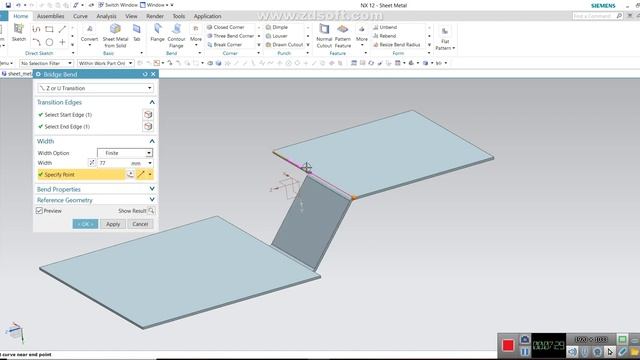640x360 pixels.
Task: Open the Assemblies ribbon tab
Action: coord(51,16)
